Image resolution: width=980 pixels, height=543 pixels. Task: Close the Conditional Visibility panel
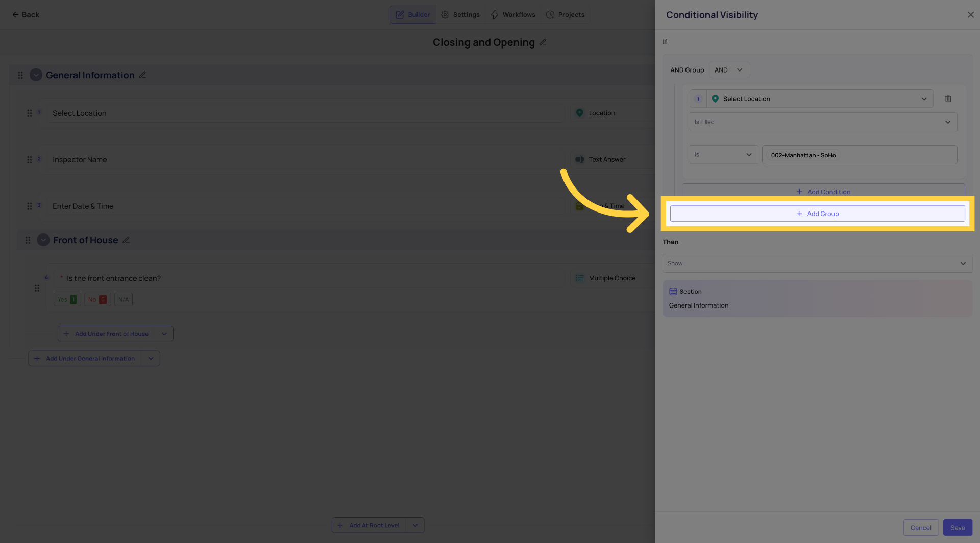coord(970,15)
